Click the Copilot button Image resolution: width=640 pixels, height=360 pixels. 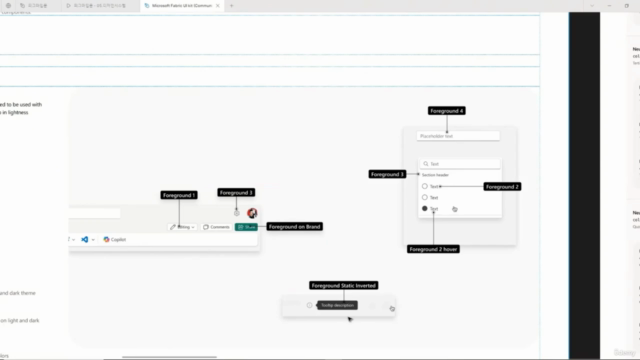[115, 240]
